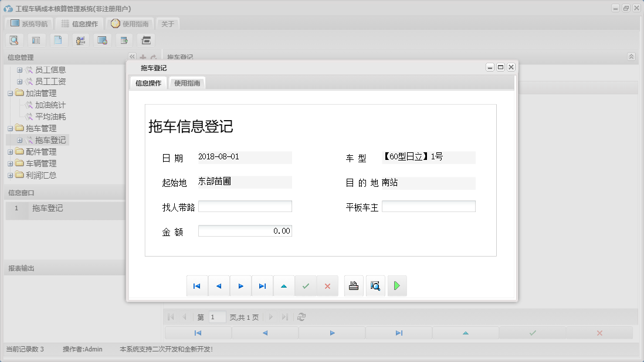Cancel entry with the red X button
644x362 pixels.
click(327, 285)
